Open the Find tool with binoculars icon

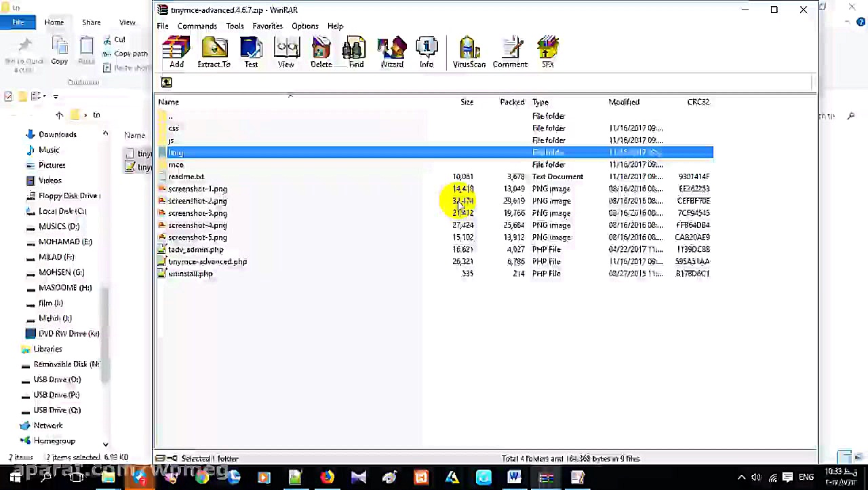tap(356, 53)
